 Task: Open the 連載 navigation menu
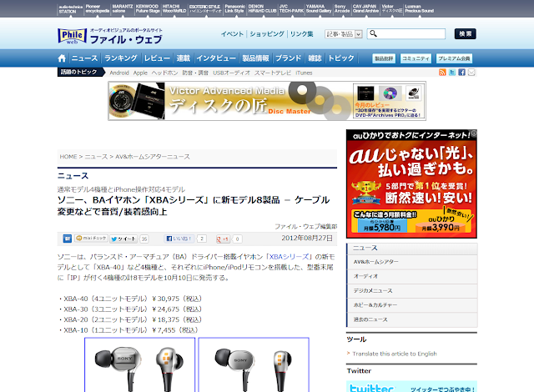click(x=184, y=58)
